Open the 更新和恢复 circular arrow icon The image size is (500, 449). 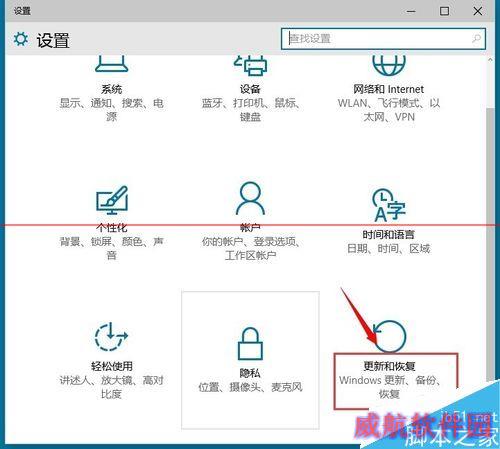tap(389, 336)
